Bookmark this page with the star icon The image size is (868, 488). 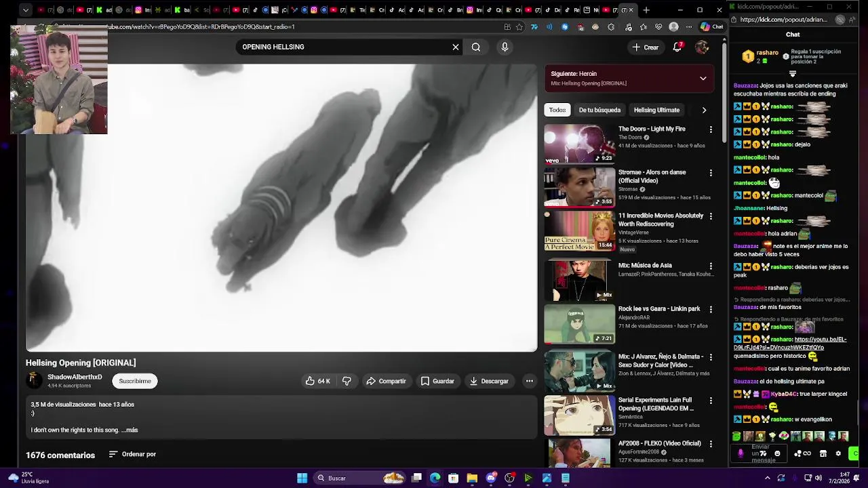pos(519,27)
